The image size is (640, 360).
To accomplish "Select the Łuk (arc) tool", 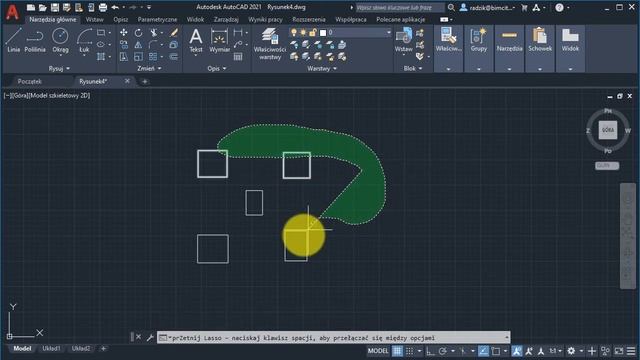I will [84, 40].
